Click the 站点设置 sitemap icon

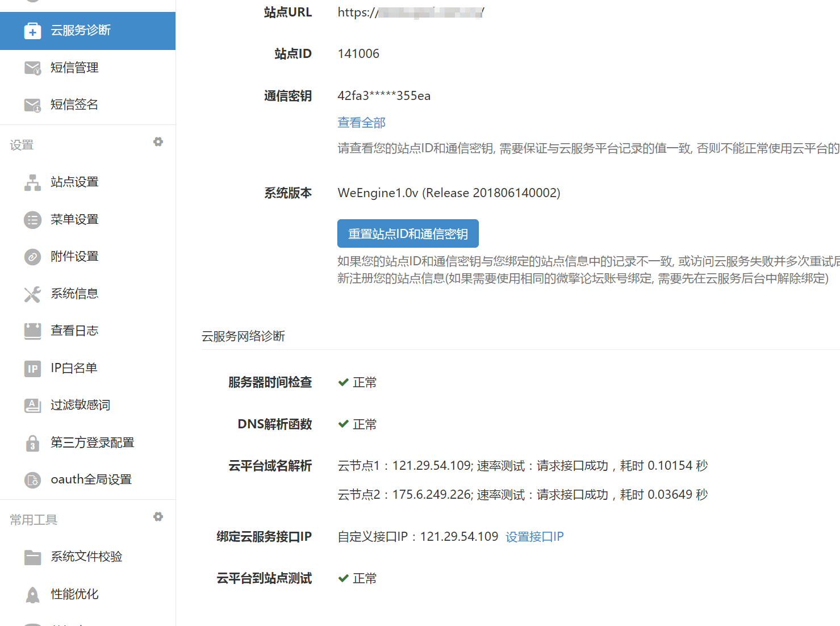pos(32,182)
